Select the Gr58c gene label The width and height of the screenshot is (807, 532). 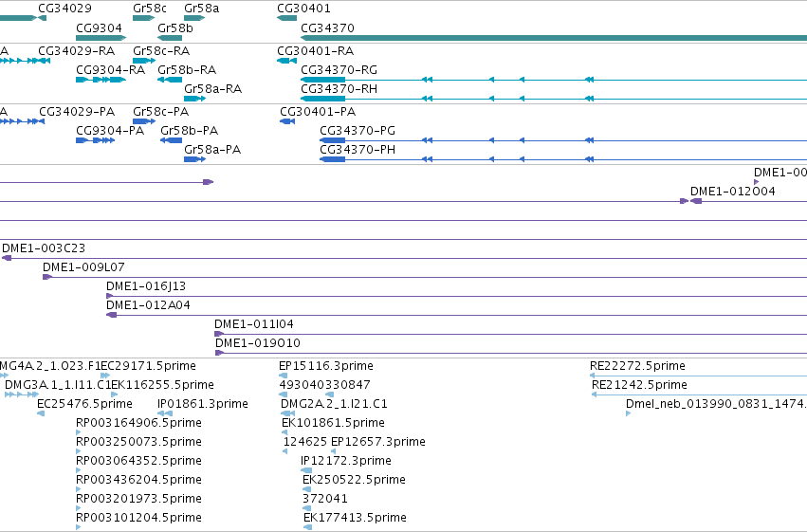[x=150, y=9]
